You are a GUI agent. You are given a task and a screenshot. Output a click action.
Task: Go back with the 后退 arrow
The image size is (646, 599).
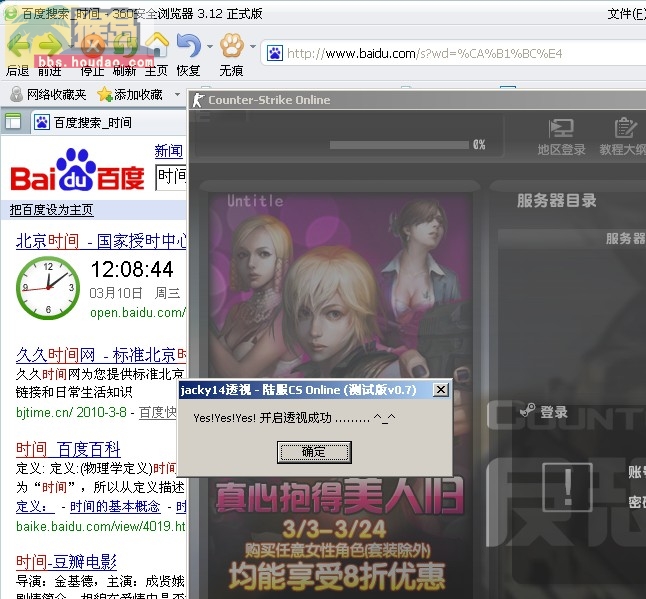(x=18, y=45)
